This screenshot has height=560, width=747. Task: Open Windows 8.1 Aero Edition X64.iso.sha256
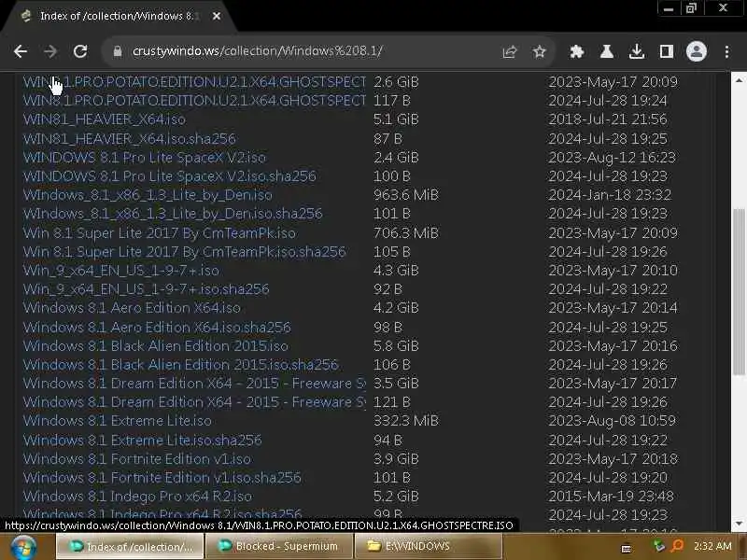tap(157, 328)
